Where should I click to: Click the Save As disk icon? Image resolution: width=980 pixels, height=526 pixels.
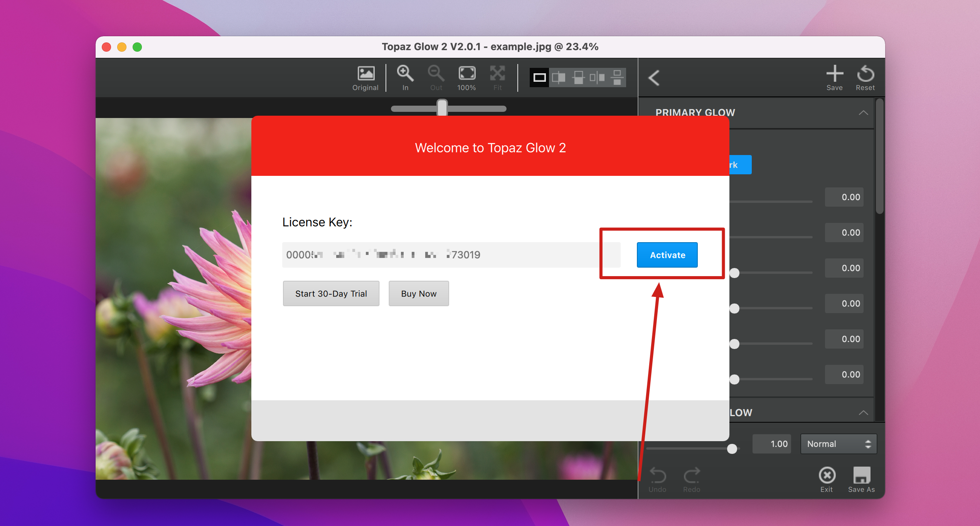click(861, 475)
